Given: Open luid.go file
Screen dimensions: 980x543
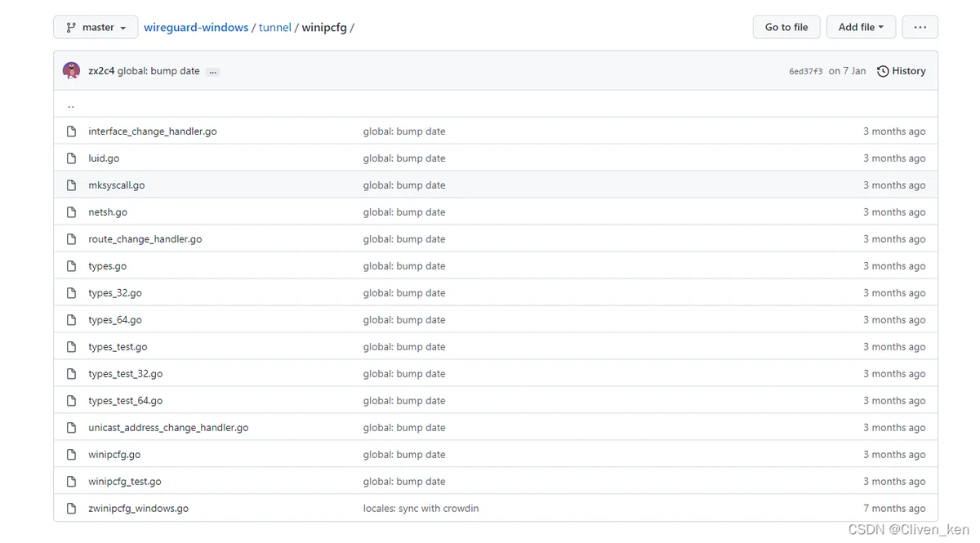Looking at the screenshot, I should 104,158.
